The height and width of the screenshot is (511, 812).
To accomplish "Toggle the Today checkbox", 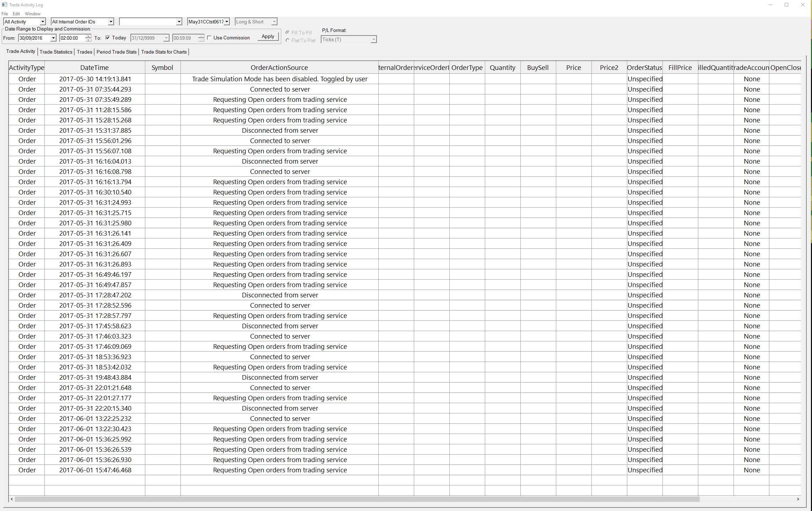I will (108, 38).
